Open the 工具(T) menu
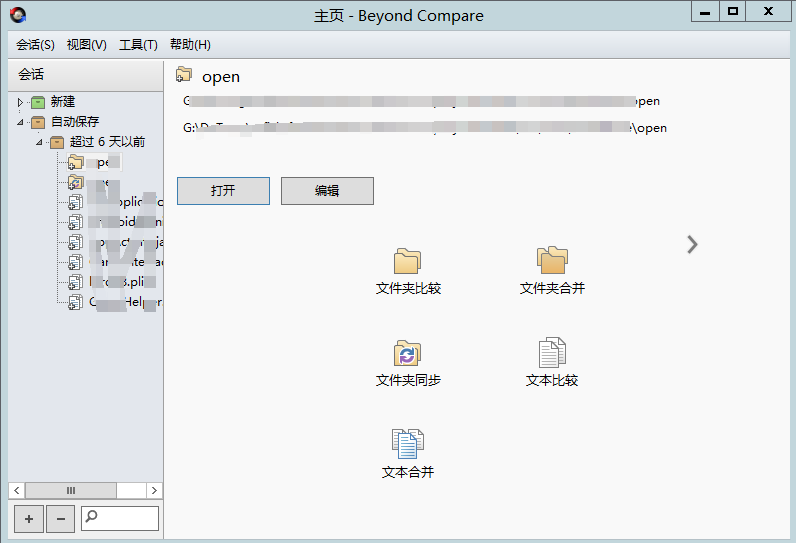The height and width of the screenshot is (543, 796). click(x=138, y=45)
